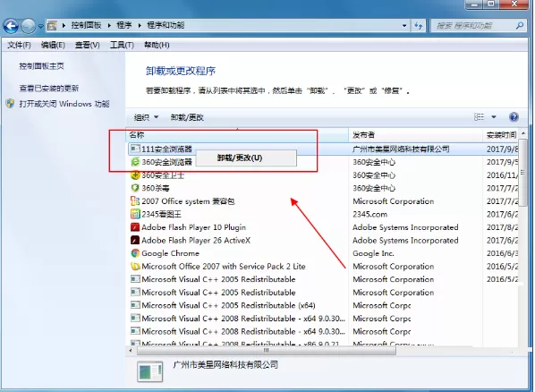The width and height of the screenshot is (535, 392).
Task: Click publisher 2345.com
Action: 369,214
